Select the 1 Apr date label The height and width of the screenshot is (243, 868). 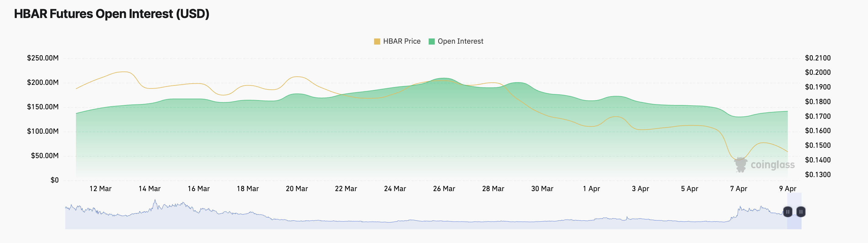(x=591, y=189)
